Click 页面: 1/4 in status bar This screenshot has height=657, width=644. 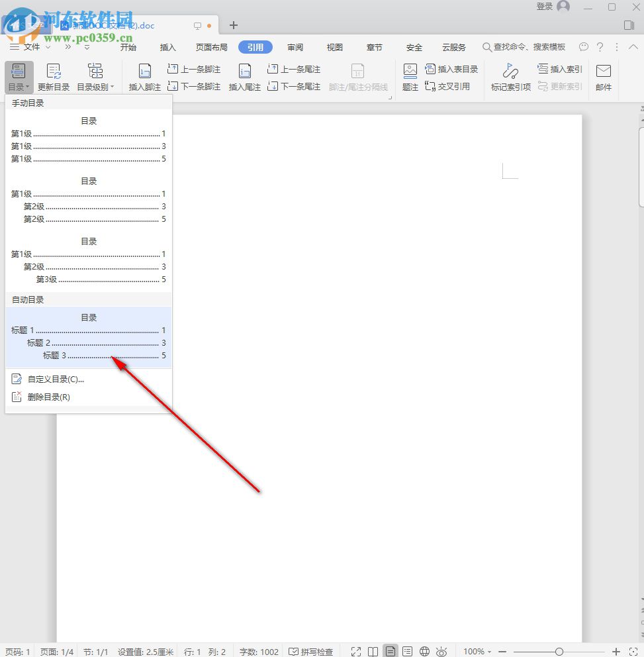(56, 652)
